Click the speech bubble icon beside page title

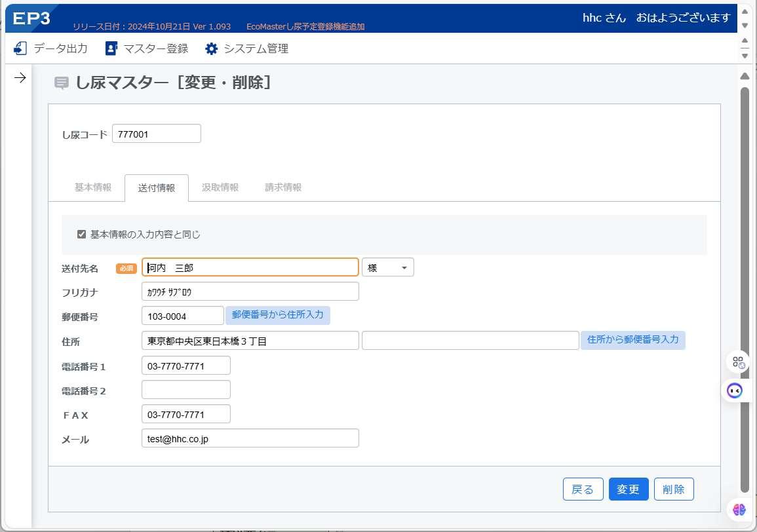tap(62, 83)
